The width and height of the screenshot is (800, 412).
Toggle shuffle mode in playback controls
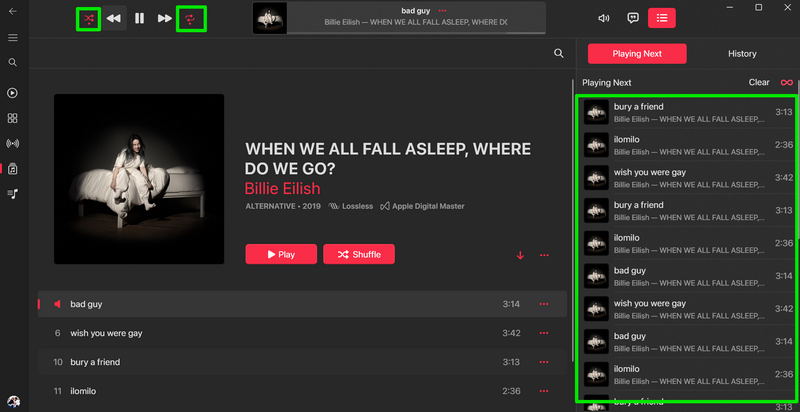(x=89, y=19)
